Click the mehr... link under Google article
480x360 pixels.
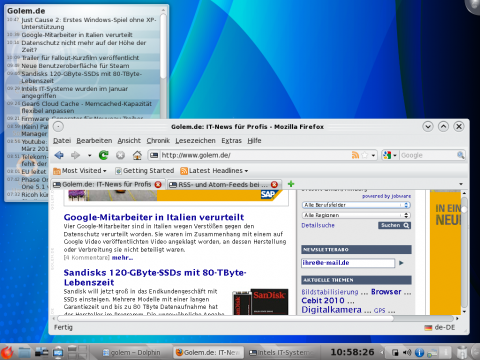[x=122, y=258]
